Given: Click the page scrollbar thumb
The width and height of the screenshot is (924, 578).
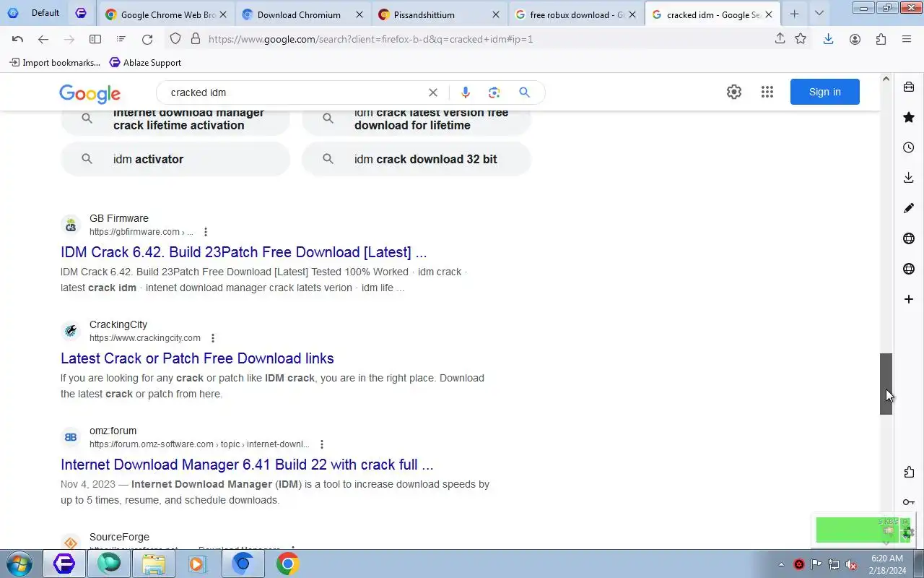Looking at the screenshot, I should click(x=886, y=384).
